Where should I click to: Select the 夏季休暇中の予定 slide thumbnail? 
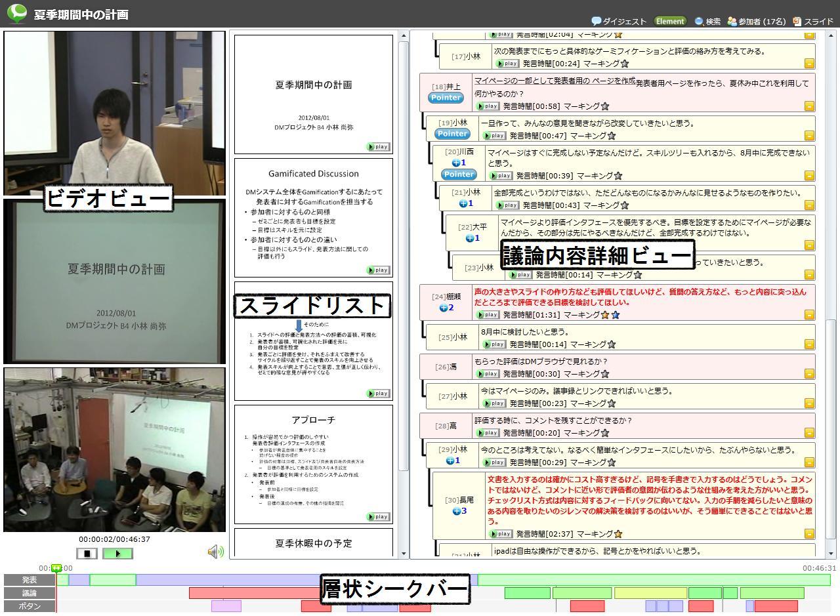click(x=314, y=543)
